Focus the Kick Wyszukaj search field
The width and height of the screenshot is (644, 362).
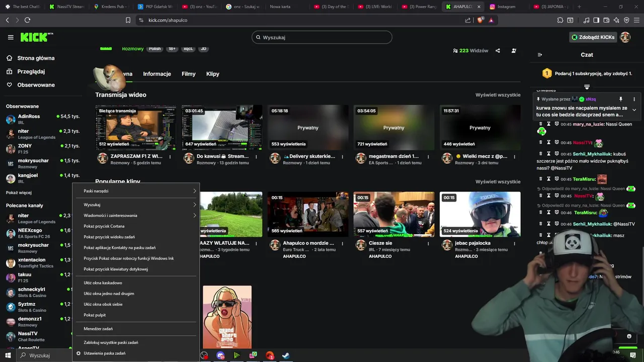coord(322,37)
